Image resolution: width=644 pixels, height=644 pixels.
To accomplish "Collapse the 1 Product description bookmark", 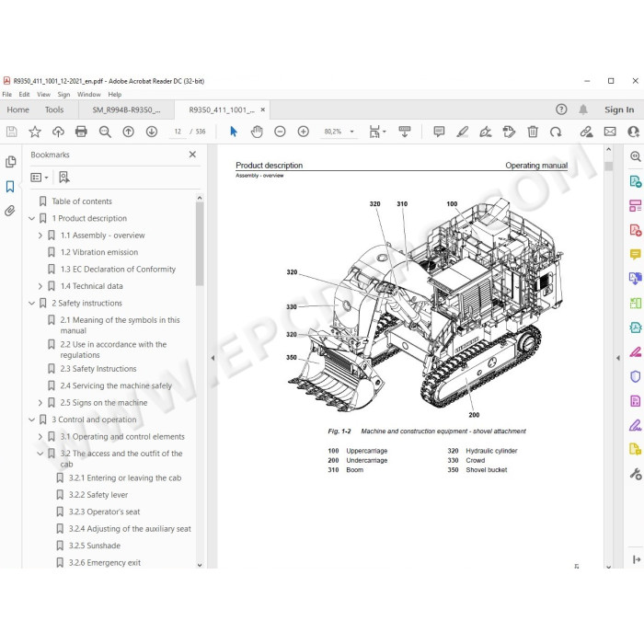I will (x=31, y=219).
